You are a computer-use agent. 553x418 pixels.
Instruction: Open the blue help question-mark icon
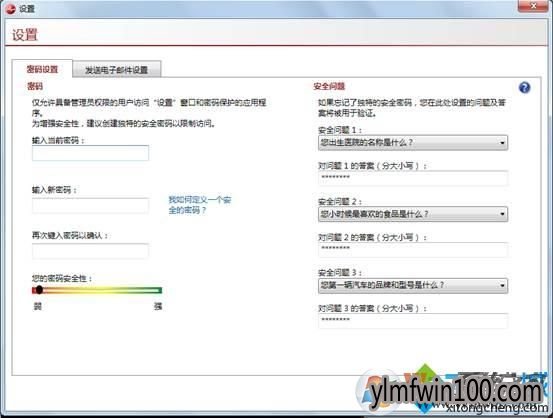tap(524, 87)
